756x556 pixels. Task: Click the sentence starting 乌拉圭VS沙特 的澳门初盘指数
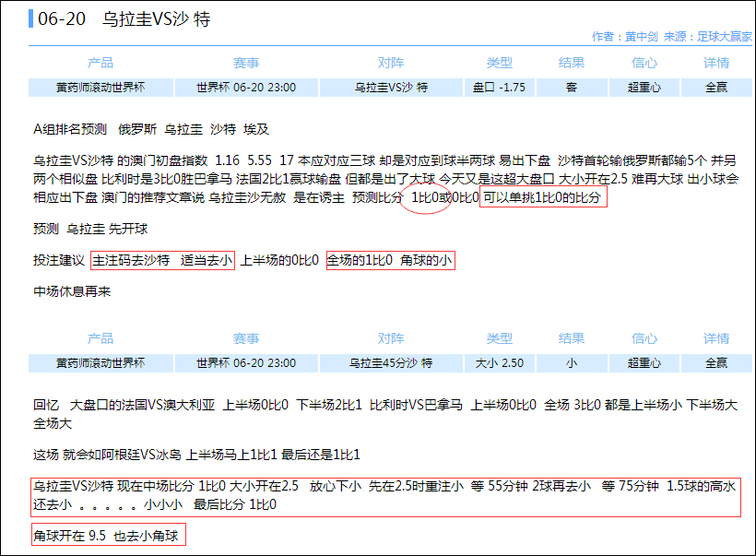click(385, 179)
